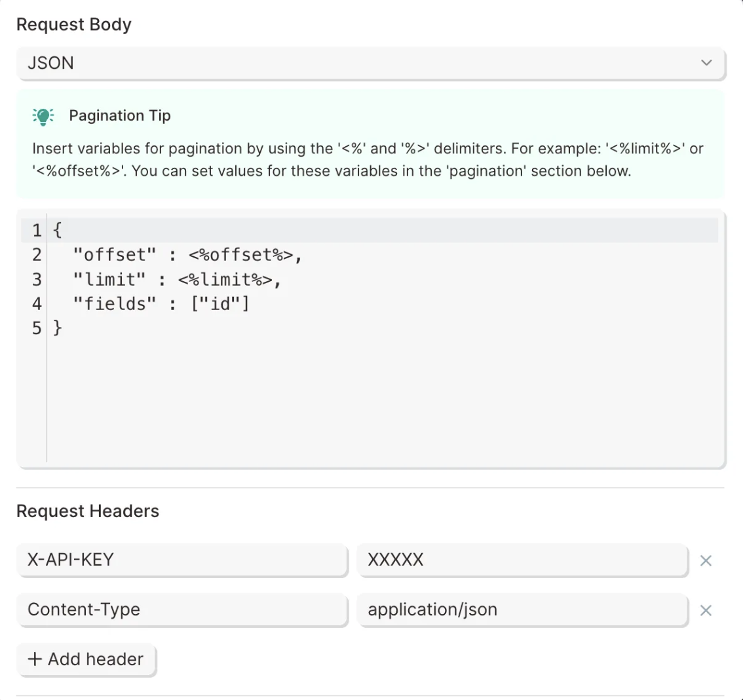The image size is (743, 700).
Task: Click the offset line in the editor
Action: point(187,255)
